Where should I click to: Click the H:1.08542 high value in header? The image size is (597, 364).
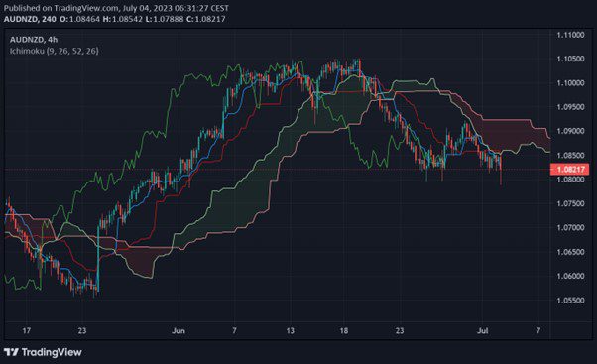(123, 19)
